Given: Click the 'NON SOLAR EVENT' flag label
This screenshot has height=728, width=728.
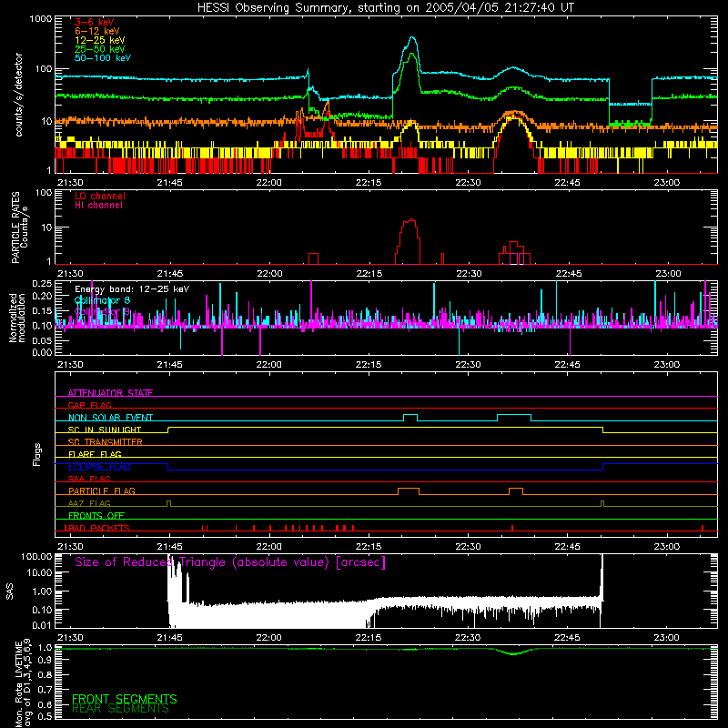Looking at the screenshot, I should coord(110,418).
